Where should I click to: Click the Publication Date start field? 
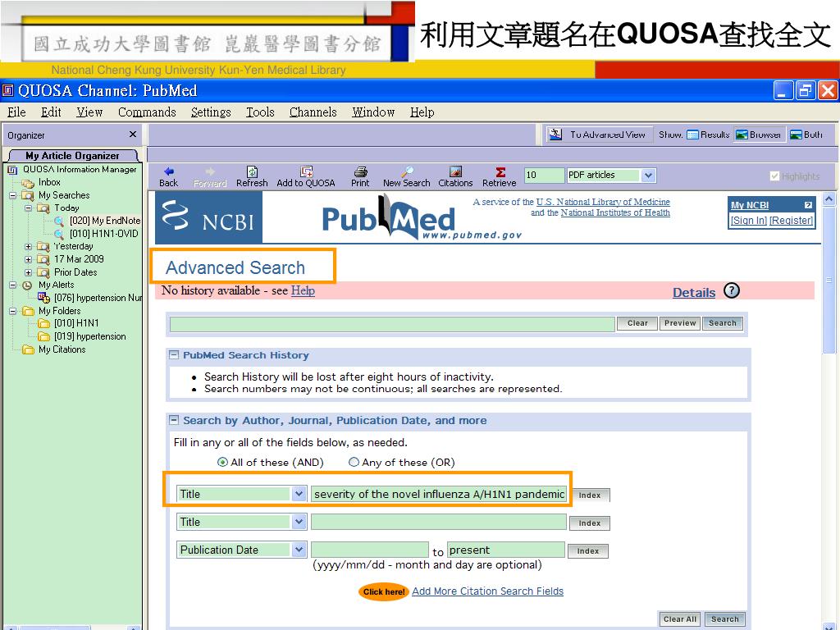pyautogui.click(x=370, y=550)
